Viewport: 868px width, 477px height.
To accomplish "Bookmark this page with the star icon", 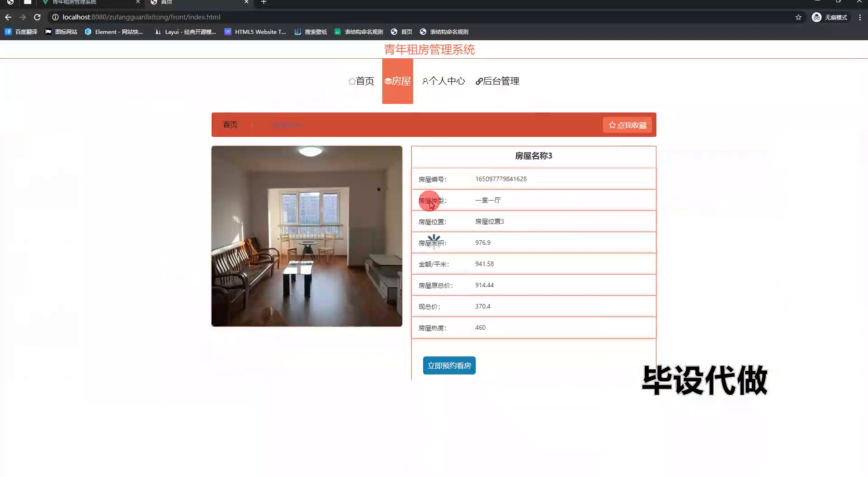I will (x=798, y=17).
